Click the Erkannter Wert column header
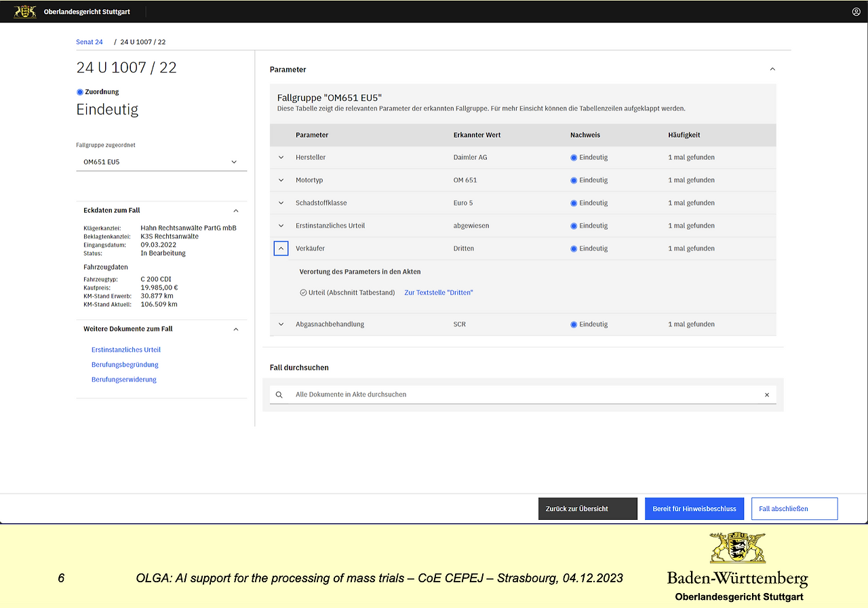This screenshot has width=868, height=608. point(477,135)
